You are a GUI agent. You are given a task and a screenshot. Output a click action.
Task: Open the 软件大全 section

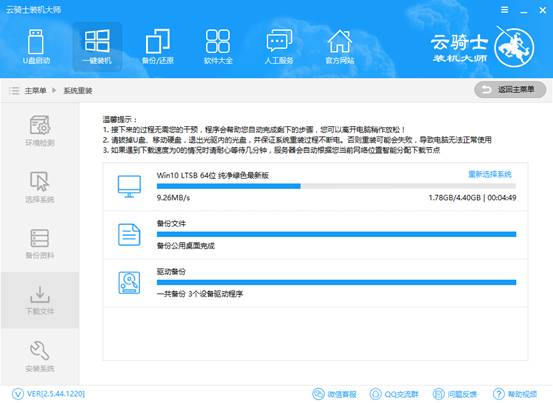click(218, 46)
